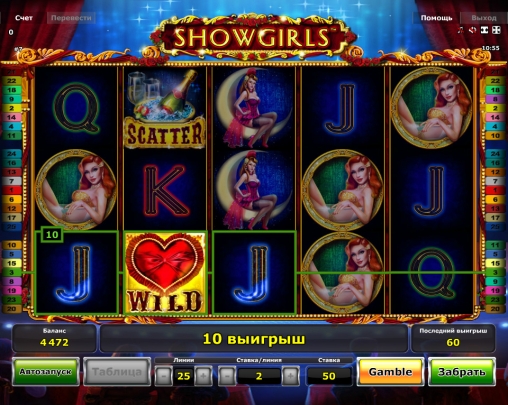The height and width of the screenshot is (405, 508).
Task: Open the Помощь help menu
Action: point(436,18)
